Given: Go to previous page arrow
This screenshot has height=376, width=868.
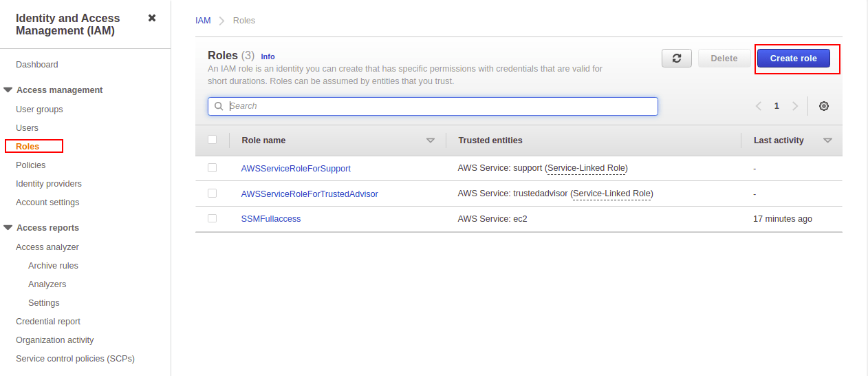Looking at the screenshot, I should 759,106.
